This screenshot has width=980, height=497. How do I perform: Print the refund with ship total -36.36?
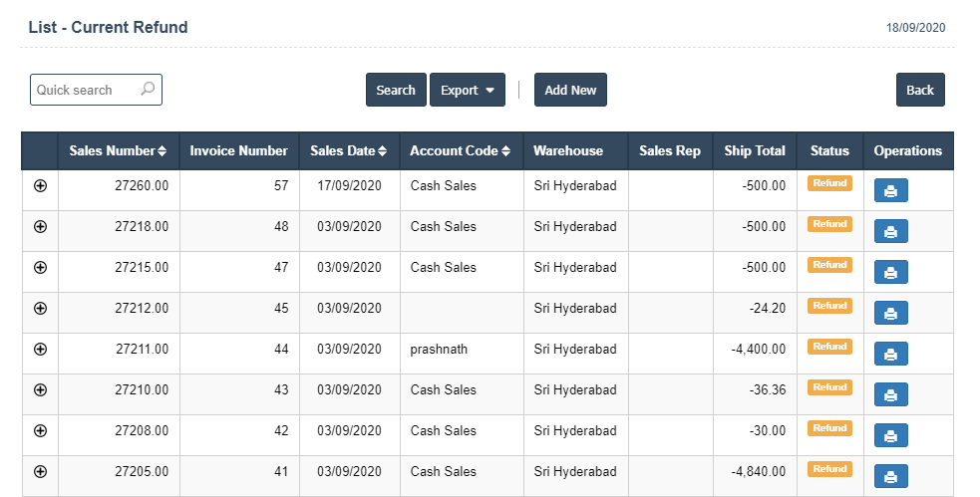coord(890,395)
